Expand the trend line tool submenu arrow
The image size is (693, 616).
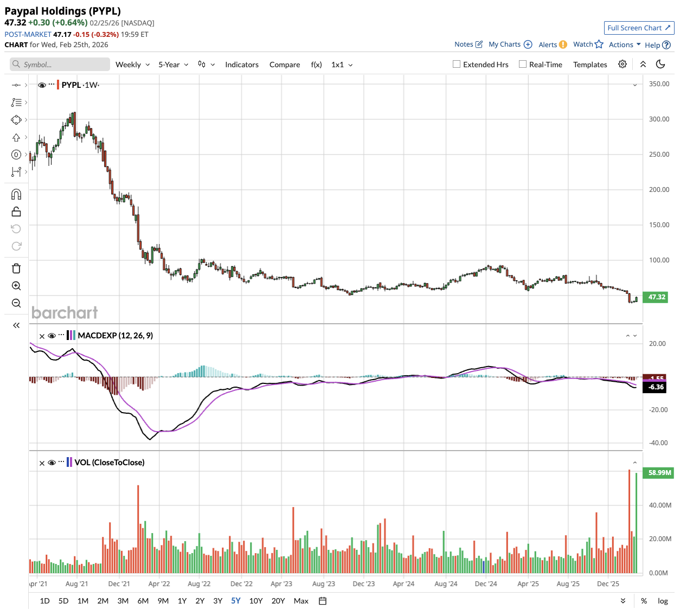pyautogui.click(x=26, y=85)
